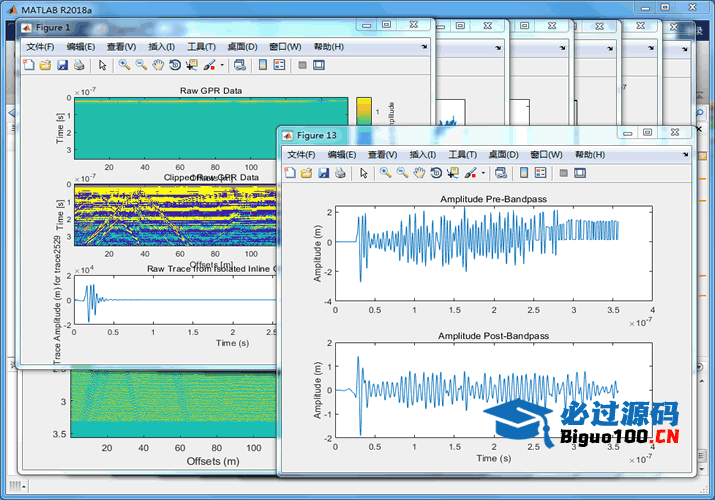The image size is (715, 500).
Task: Insert legend using Figure 1 toolbar icon
Action: click(279, 65)
